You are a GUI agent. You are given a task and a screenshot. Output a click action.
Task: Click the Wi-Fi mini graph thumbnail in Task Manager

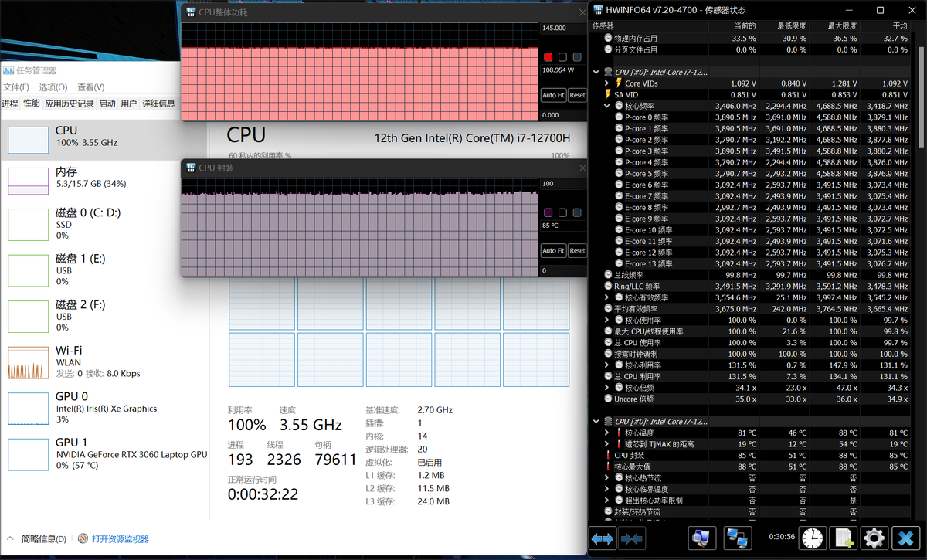pyautogui.click(x=29, y=362)
